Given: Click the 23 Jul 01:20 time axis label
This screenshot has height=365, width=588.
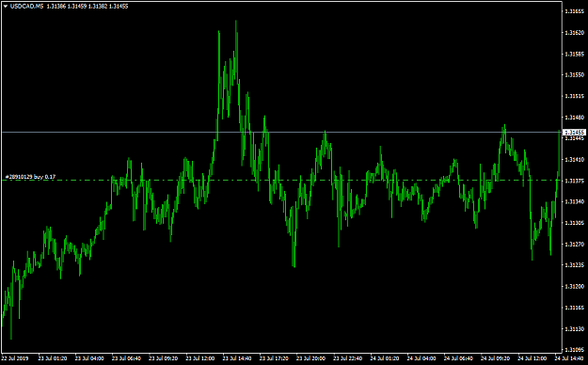Looking at the screenshot, I should (x=53, y=358).
